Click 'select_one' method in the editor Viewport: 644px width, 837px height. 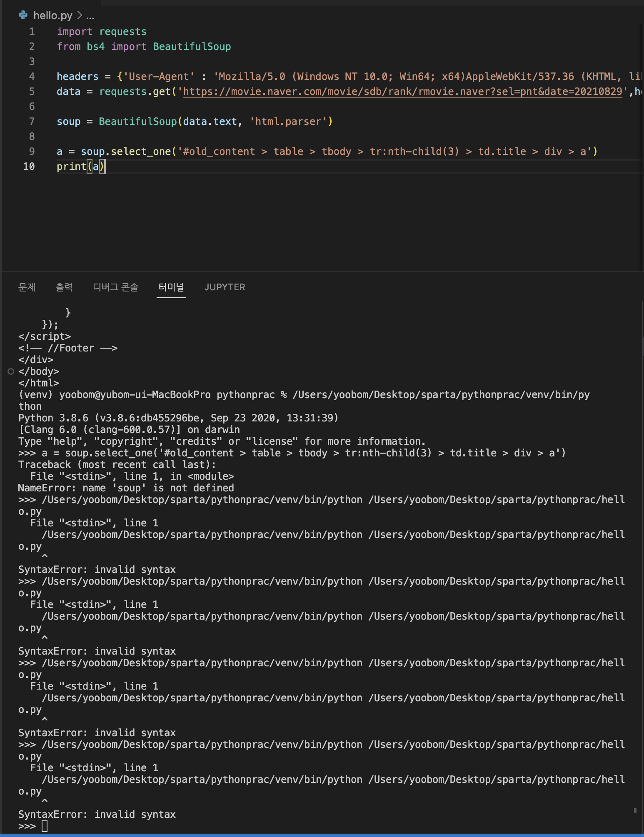pyautogui.click(x=141, y=152)
